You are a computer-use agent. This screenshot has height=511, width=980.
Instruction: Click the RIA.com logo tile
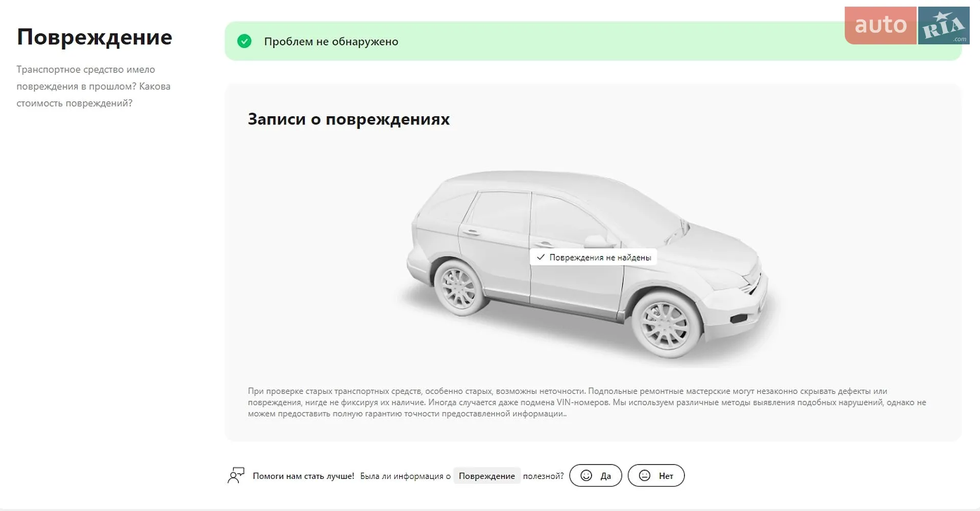pyautogui.click(x=944, y=25)
